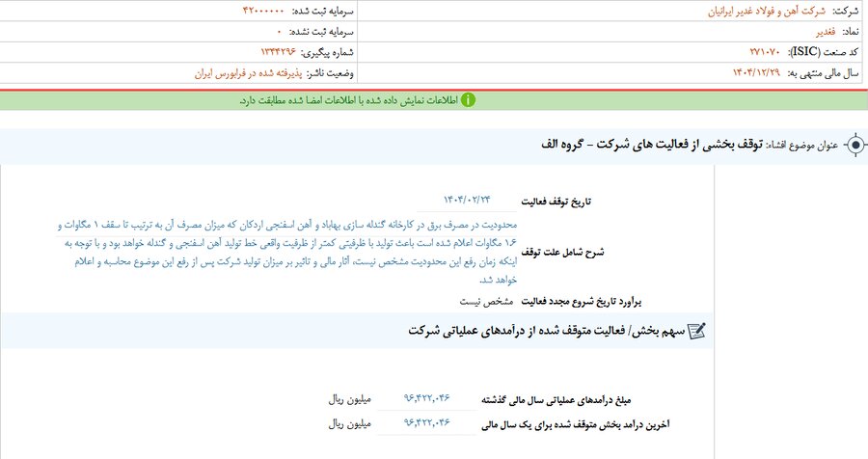Viewport: 868px width, 459px height.
Task: Click last fiscal year operating revenue amount
Action: 426,398
